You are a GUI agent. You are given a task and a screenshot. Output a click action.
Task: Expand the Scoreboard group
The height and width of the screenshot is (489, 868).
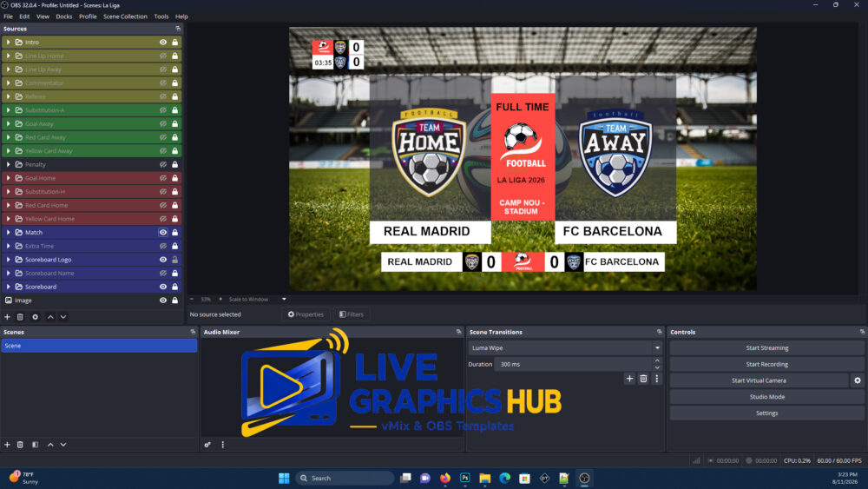[x=9, y=287]
